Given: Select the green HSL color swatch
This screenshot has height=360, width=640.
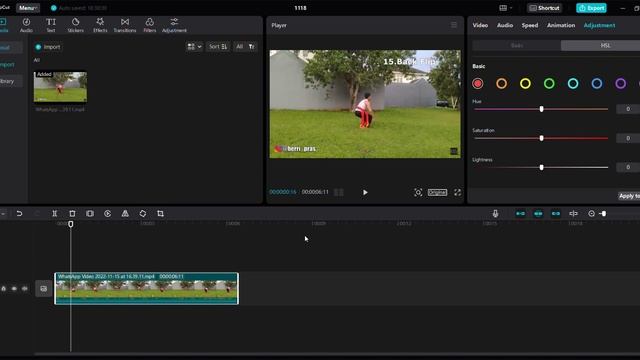Looking at the screenshot, I should [x=549, y=84].
